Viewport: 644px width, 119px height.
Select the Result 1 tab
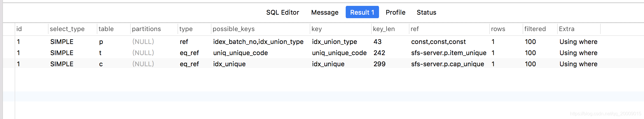click(362, 12)
